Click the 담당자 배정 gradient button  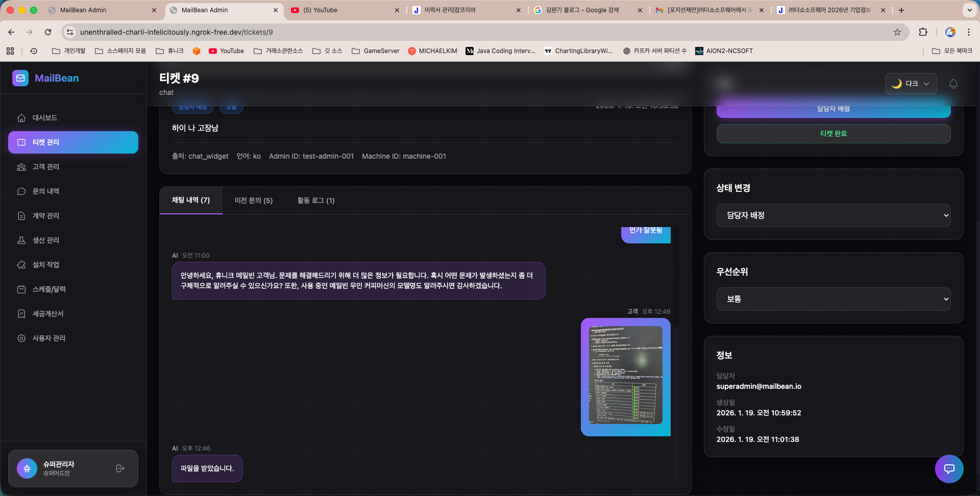tap(834, 109)
